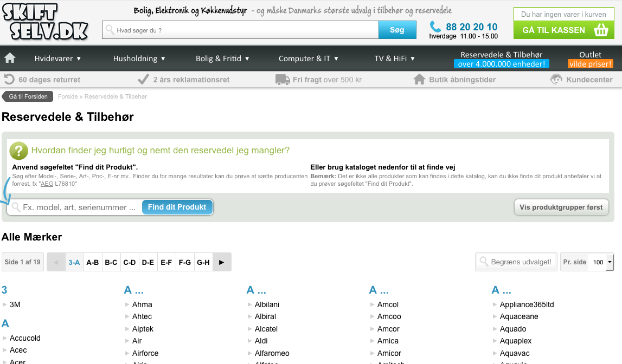Expand the TV & HiFi menu
The width and height of the screenshot is (622, 364).
(394, 58)
